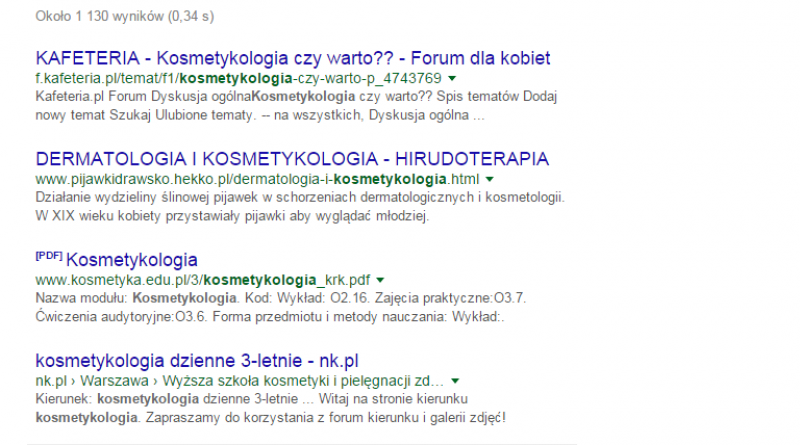Click the f.kafeteria.pl/temat/f1 green URL text
Image resolution: width=800 pixels, height=445 pixels.
click(x=238, y=79)
